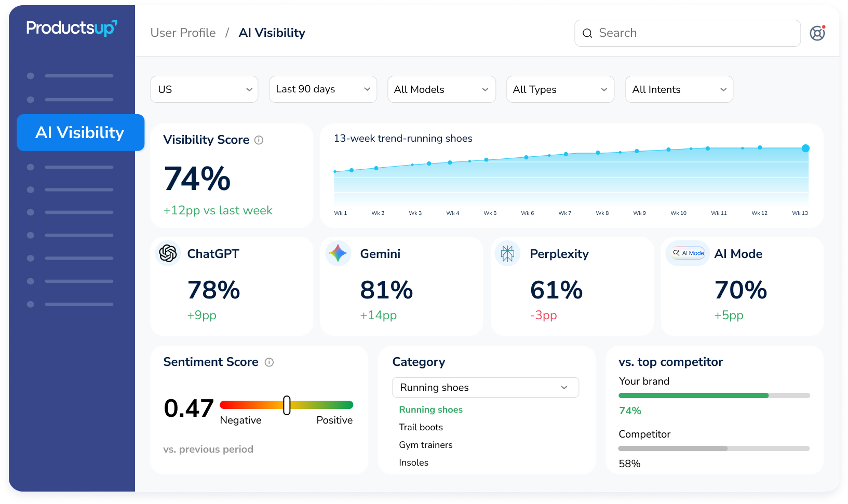The width and height of the screenshot is (848, 504).
Task: Click the AI Mode badge icon
Action: (688, 253)
